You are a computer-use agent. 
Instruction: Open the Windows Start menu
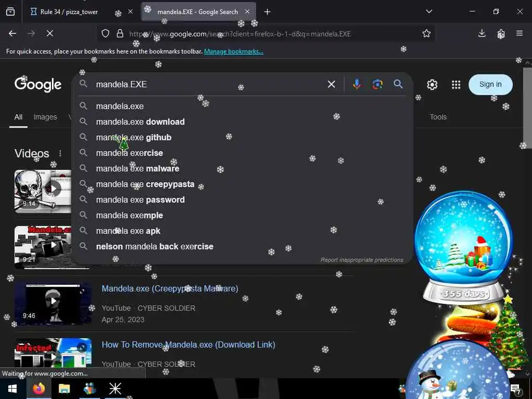[12, 389]
